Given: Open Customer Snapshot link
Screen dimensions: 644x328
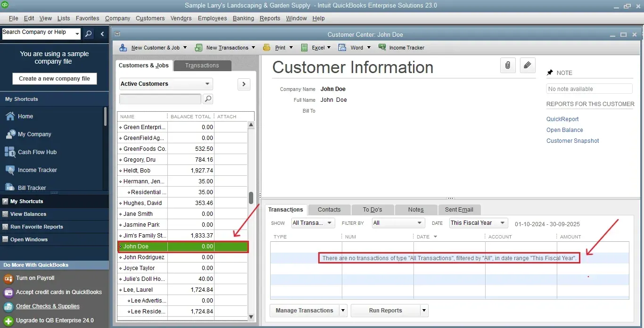Looking at the screenshot, I should tap(573, 141).
